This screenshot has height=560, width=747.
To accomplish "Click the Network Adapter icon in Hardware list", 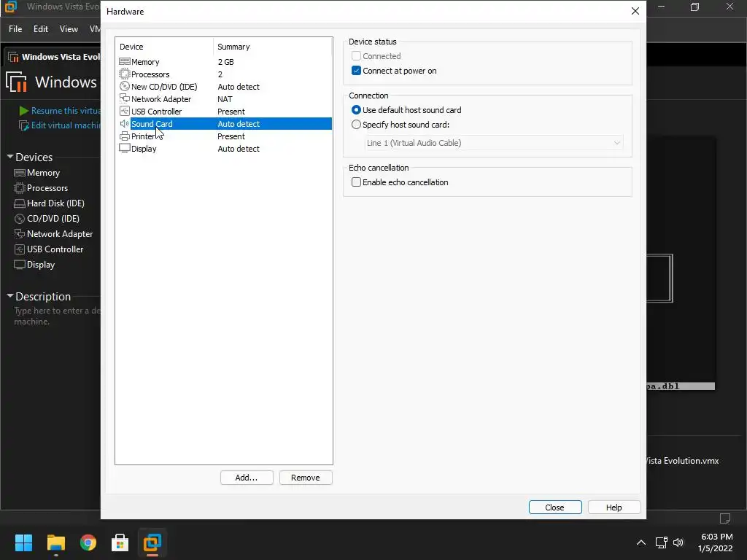I will pyautogui.click(x=124, y=98).
